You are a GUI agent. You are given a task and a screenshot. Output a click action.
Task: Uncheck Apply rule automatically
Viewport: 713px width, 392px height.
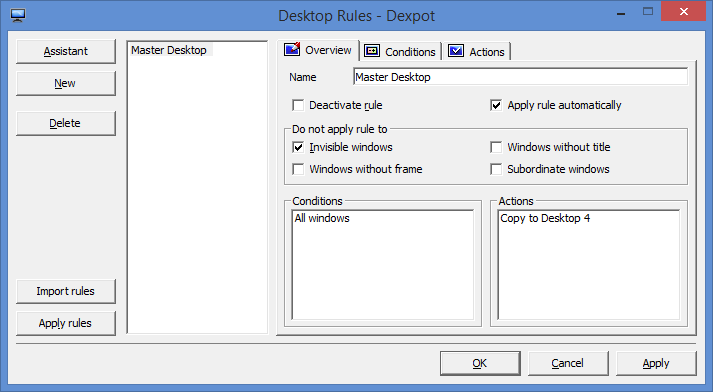(x=496, y=106)
